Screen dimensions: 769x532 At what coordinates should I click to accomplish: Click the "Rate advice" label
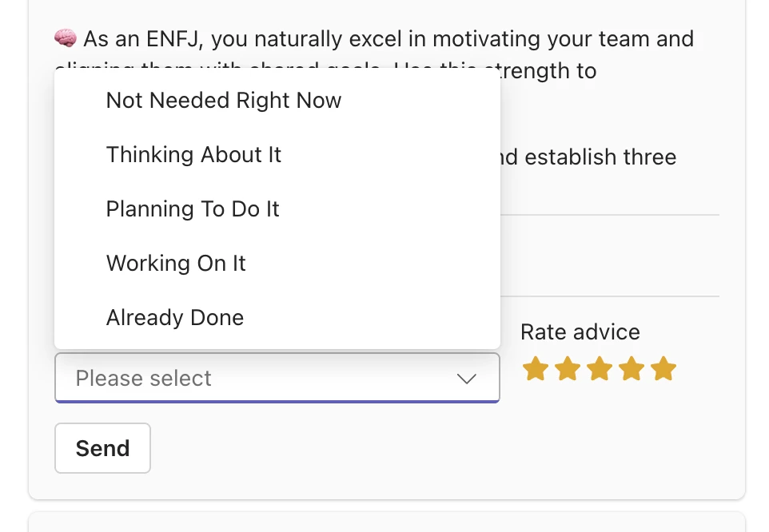(580, 332)
